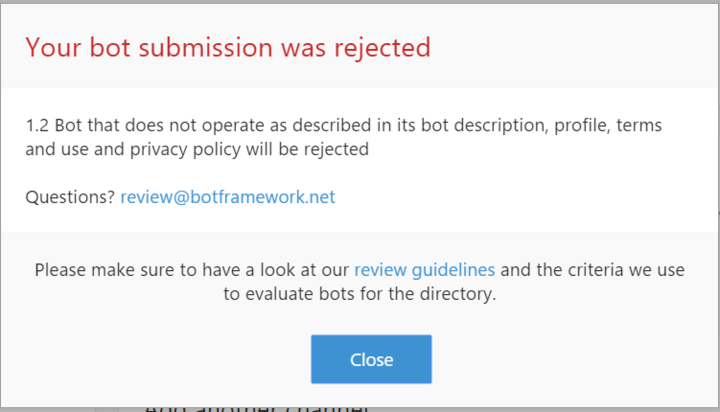Click the word 'directory' in the footer
720x412 pixels.
click(x=460, y=295)
